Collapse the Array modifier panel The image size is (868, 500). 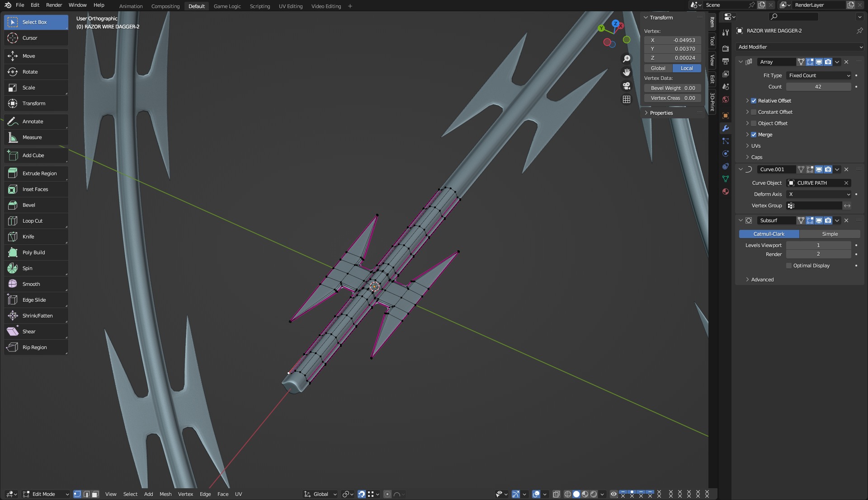[741, 62]
